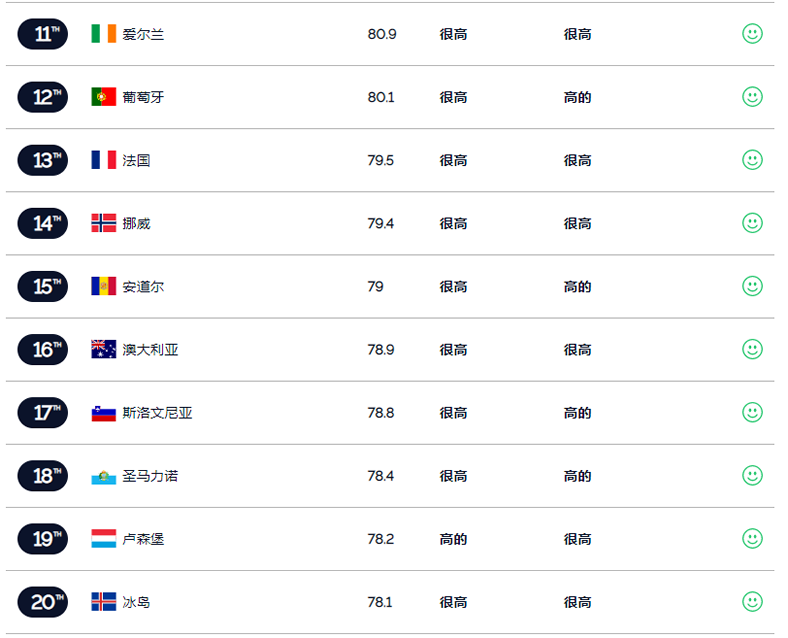
Task: Click the green smiley in Iceland row
Action: 752,602
